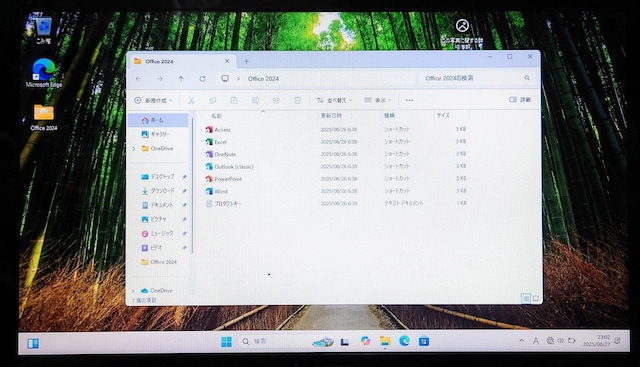Sort by the サイズ column header

[x=443, y=116]
